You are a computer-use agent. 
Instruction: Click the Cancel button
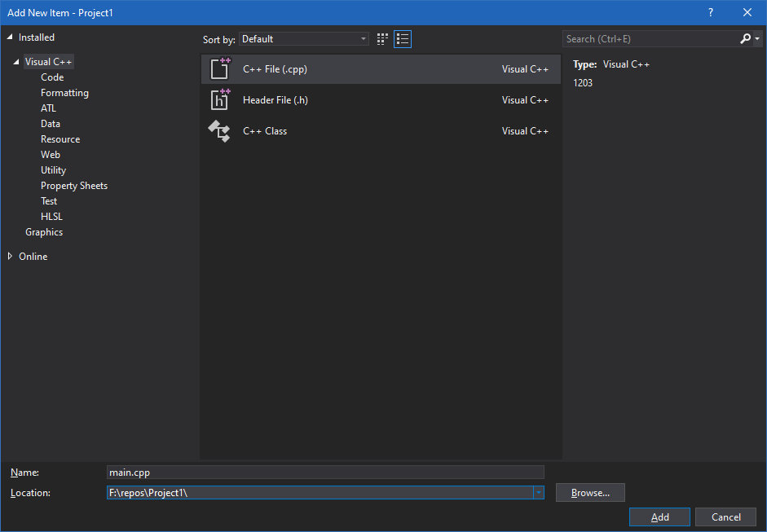pyautogui.click(x=725, y=517)
